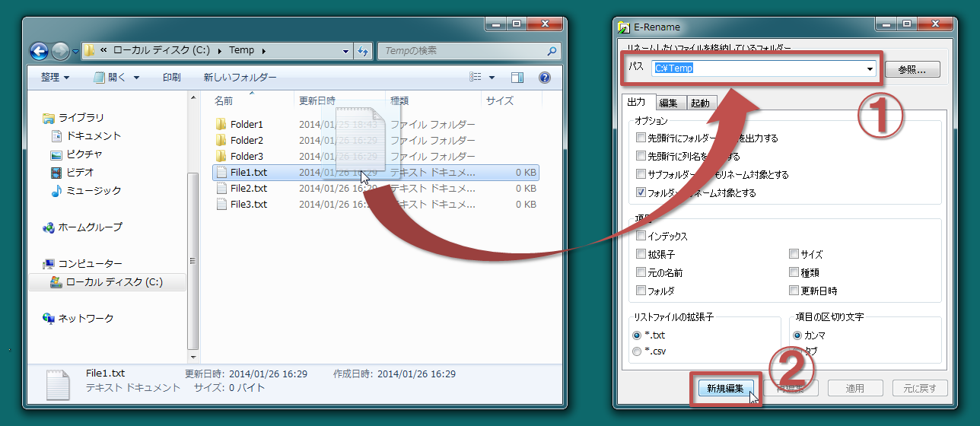Screen dimensions: 980x426
Task: Enable the インデックス checkbox
Action: pos(641,237)
